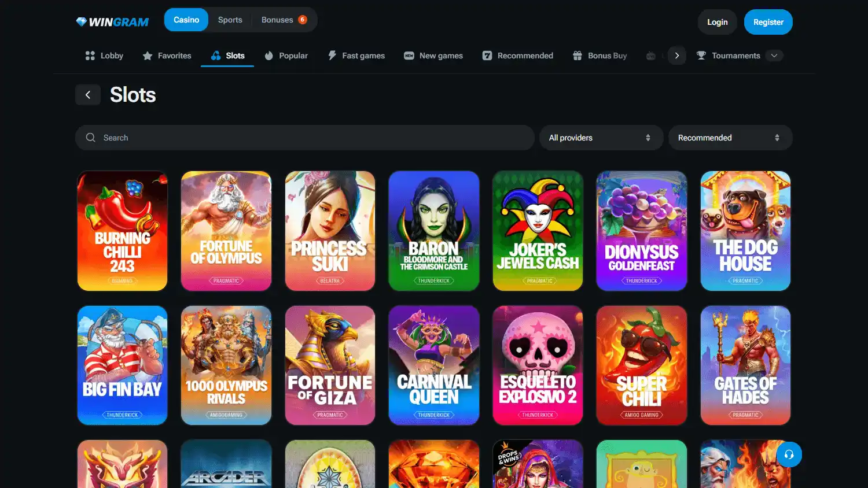Select the Gates of Hades slot

click(745, 365)
